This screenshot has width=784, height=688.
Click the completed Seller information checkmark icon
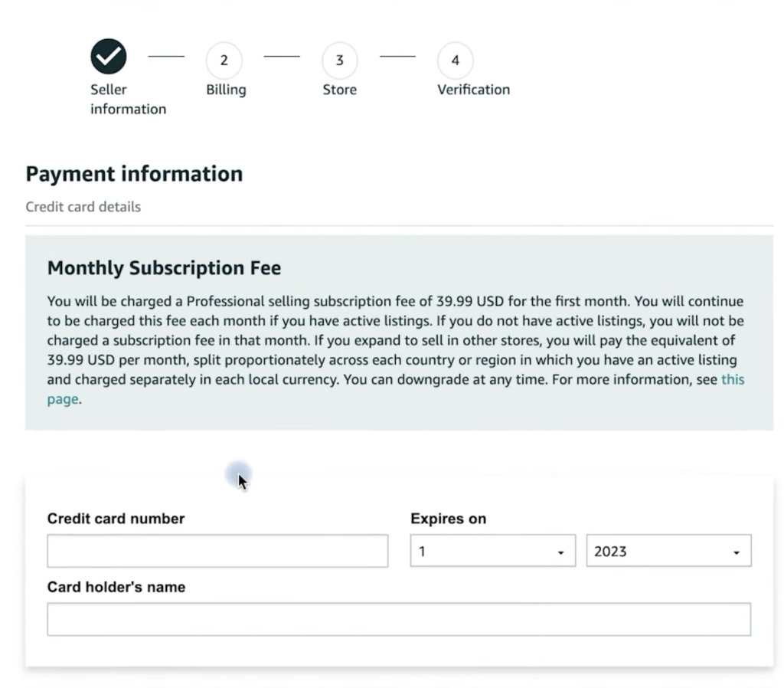109,56
